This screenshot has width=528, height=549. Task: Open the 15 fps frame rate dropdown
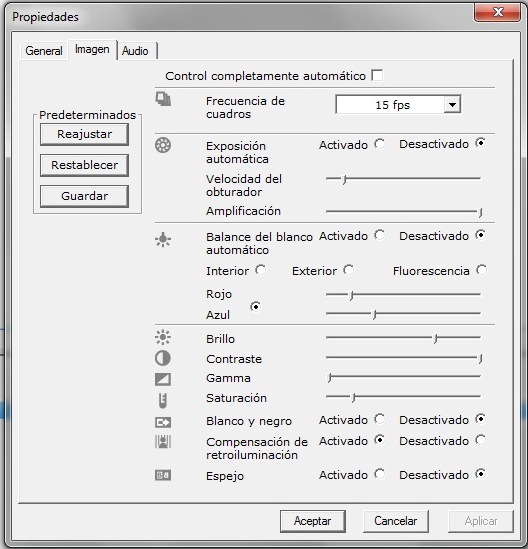452,104
